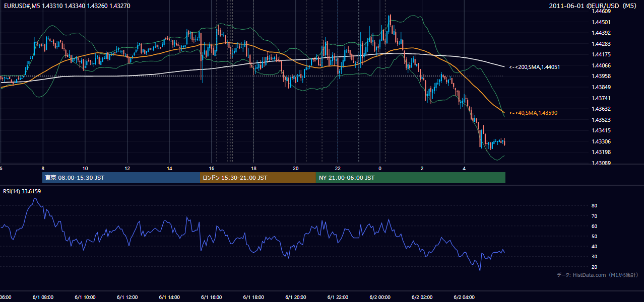Click the 200 SMA 1.44051 label
This screenshot has height=302, width=644.
pos(535,67)
